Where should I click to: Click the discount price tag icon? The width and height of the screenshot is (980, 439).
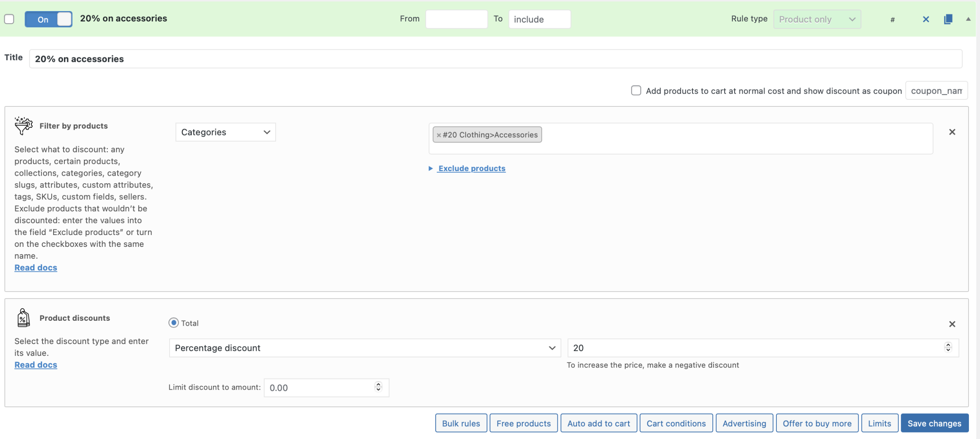click(x=23, y=318)
